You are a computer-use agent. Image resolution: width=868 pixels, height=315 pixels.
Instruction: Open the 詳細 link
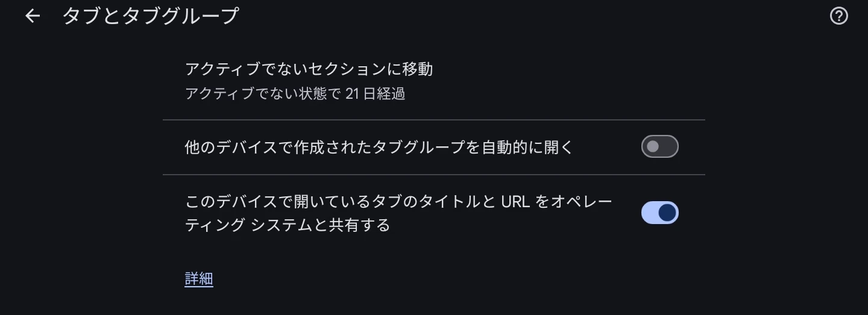199,279
